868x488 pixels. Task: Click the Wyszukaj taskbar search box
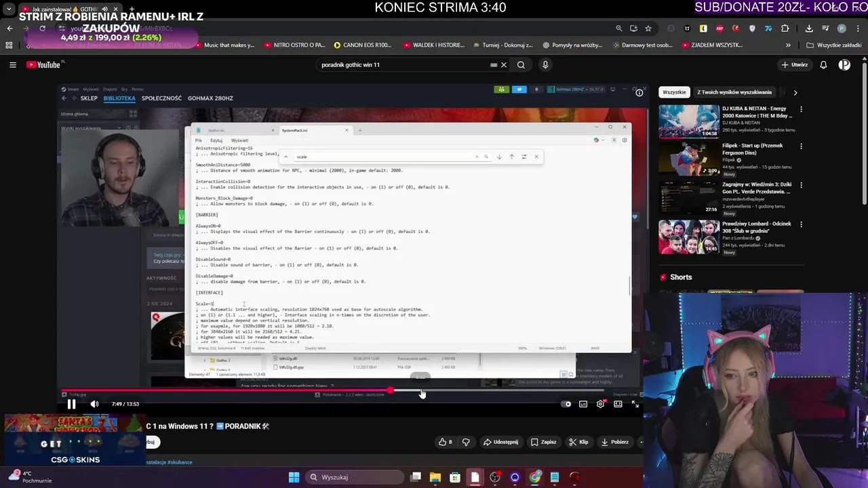354,477
